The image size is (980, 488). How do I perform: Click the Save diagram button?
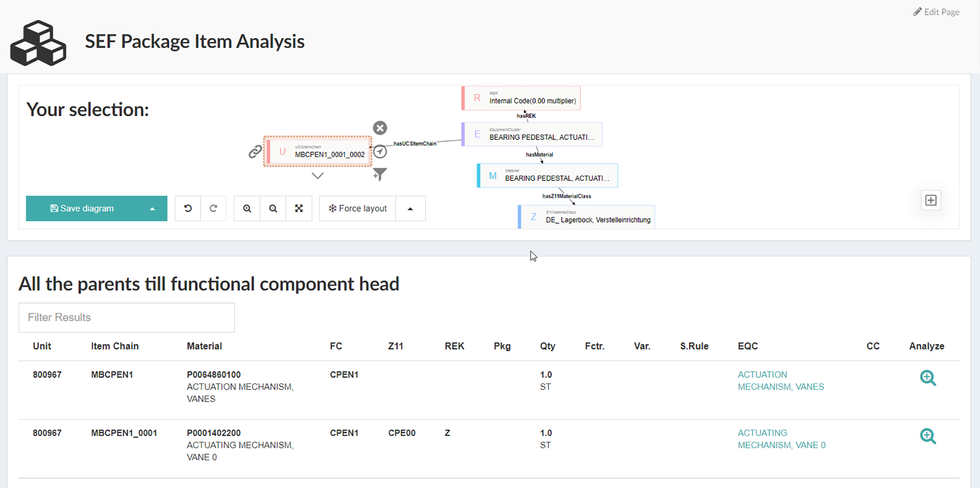82,208
